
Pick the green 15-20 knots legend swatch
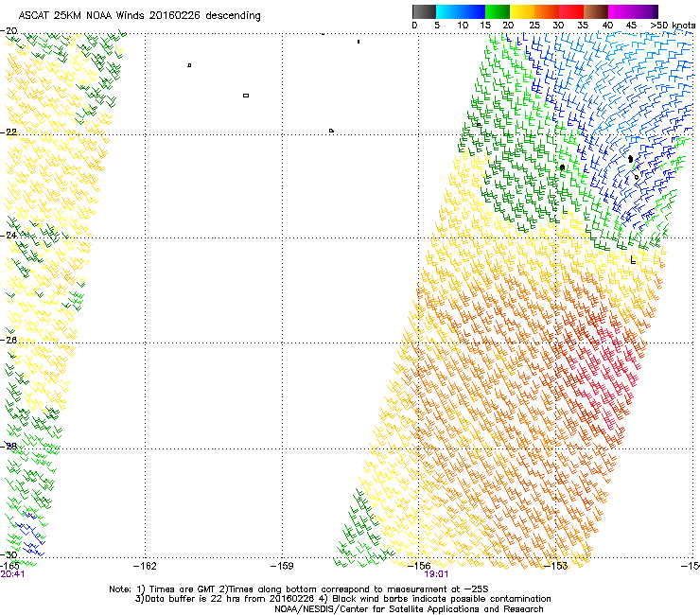(x=498, y=11)
